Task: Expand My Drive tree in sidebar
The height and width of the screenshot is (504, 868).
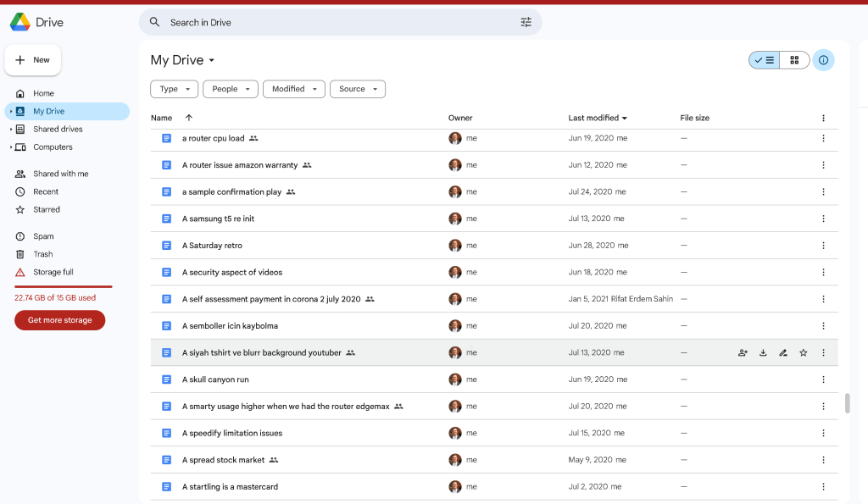Action: [10, 111]
